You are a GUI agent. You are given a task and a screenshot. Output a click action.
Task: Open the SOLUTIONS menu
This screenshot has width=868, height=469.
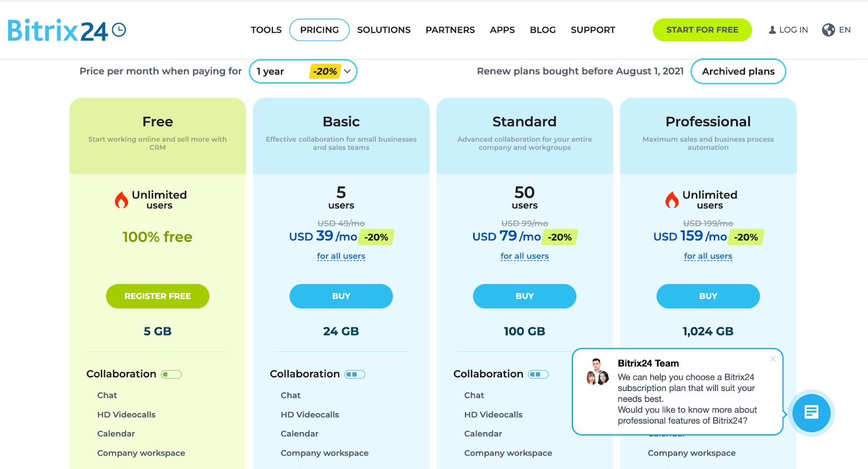[x=384, y=30]
